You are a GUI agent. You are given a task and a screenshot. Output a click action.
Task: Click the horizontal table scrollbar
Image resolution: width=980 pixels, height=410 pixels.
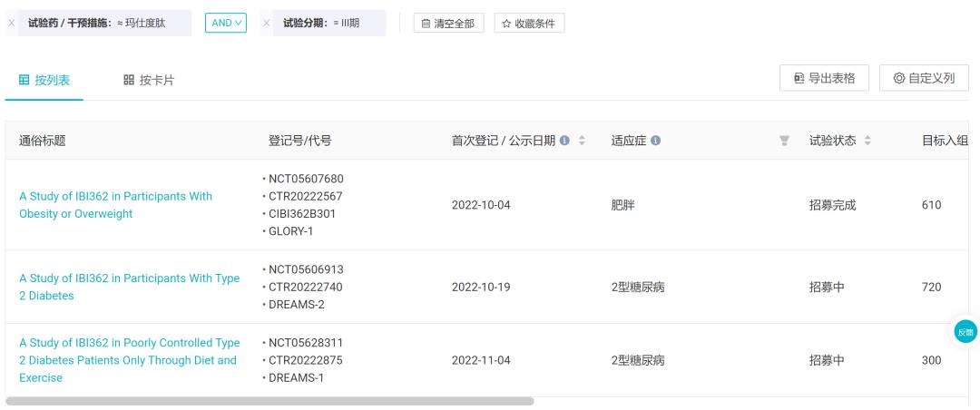click(269, 401)
